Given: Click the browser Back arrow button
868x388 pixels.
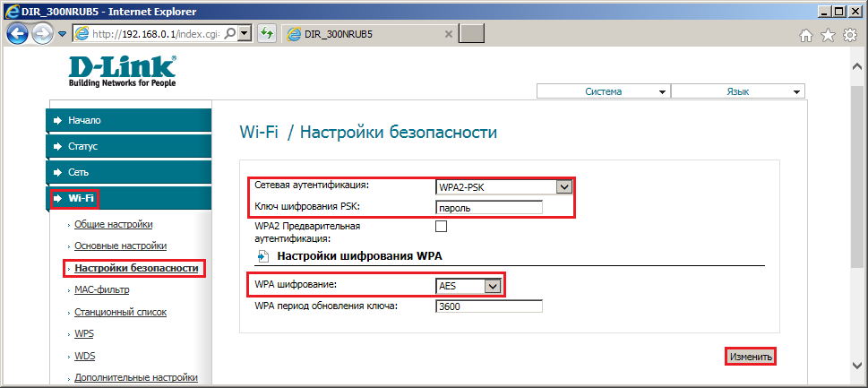Looking at the screenshot, I should pos(17,34).
